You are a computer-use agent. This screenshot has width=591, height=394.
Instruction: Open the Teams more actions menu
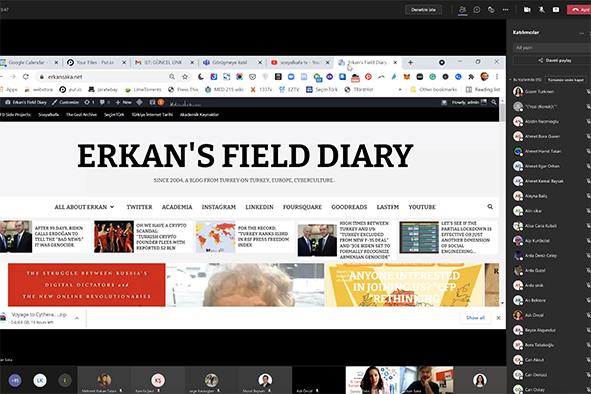pyautogui.click(x=505, y=10)
